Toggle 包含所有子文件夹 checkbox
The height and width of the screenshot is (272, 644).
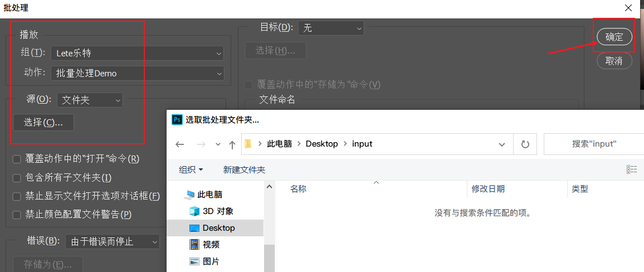(17, 178)
